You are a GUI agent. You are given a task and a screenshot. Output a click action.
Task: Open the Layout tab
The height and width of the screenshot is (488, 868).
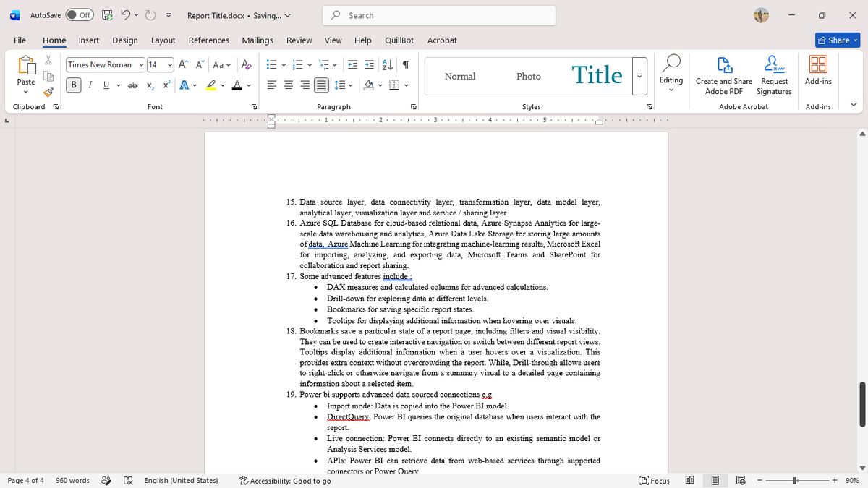click(163, 40)
